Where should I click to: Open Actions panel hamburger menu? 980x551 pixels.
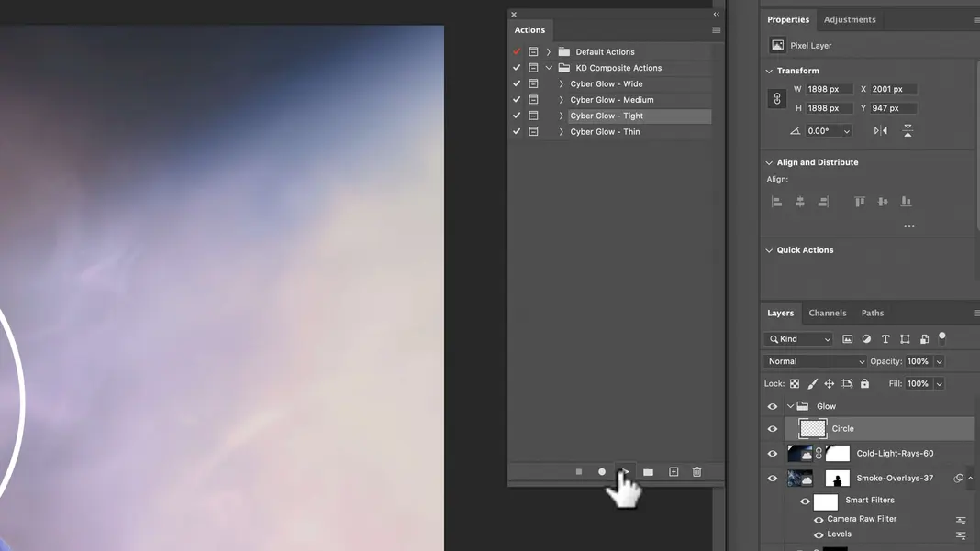tap(717, 30)
